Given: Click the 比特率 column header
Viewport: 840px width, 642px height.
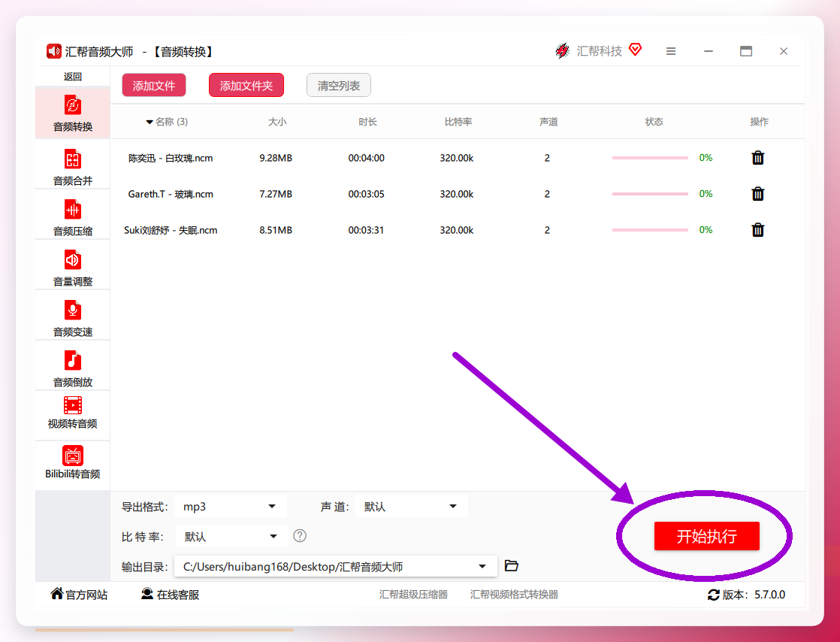Looking at the screenshot, I should pos(458,122).
